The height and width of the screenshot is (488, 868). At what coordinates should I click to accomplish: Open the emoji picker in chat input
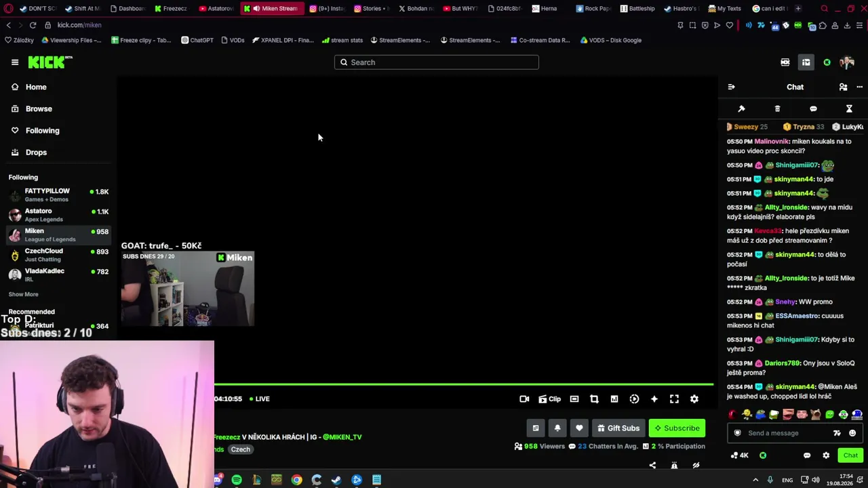click(x=852, y=433)
